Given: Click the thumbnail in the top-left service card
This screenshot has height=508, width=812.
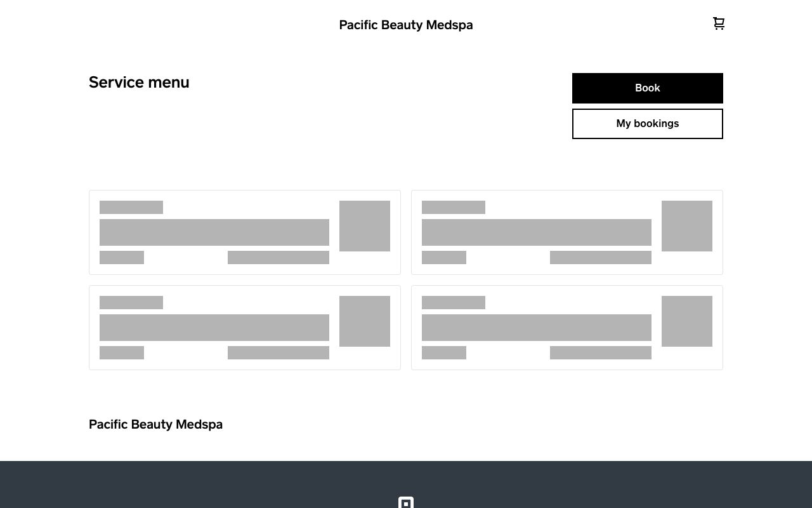Looking at the screenshot, I should 365,226.
